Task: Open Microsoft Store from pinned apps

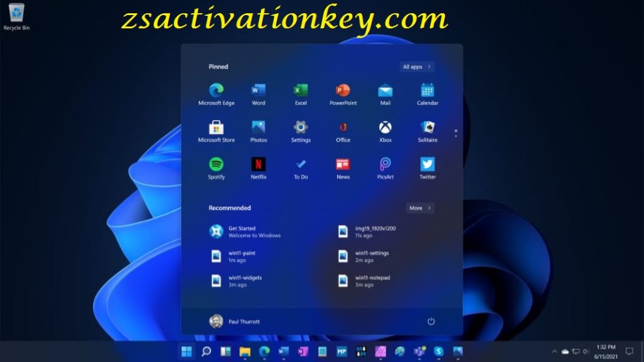Action: pyautogui.click(x=216, y=131)
